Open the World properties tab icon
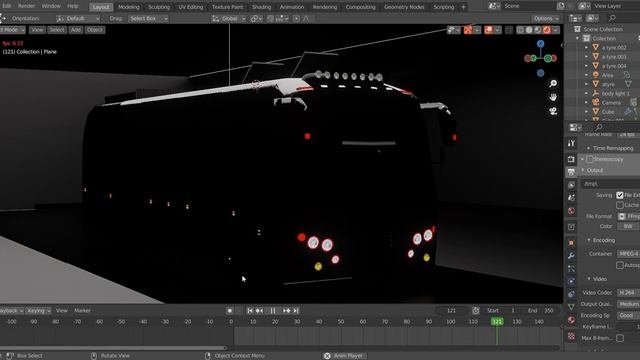 pos(571,211)
